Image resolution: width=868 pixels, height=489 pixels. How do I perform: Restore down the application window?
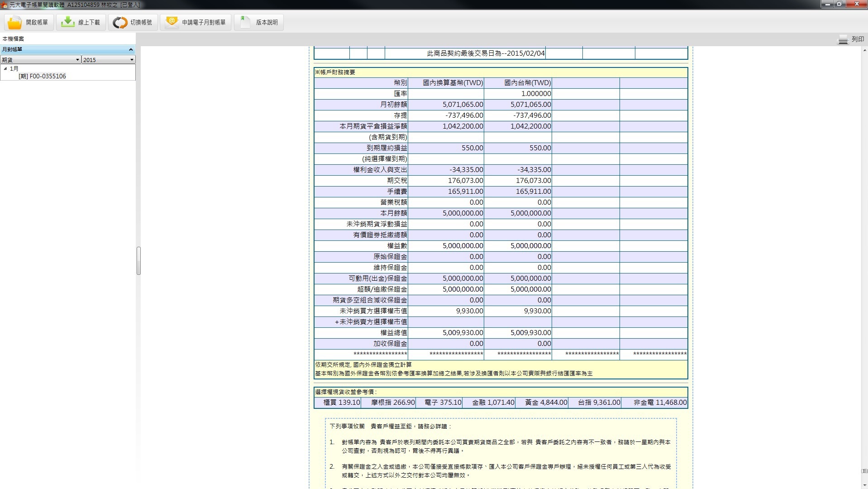(x=839, y=4)
